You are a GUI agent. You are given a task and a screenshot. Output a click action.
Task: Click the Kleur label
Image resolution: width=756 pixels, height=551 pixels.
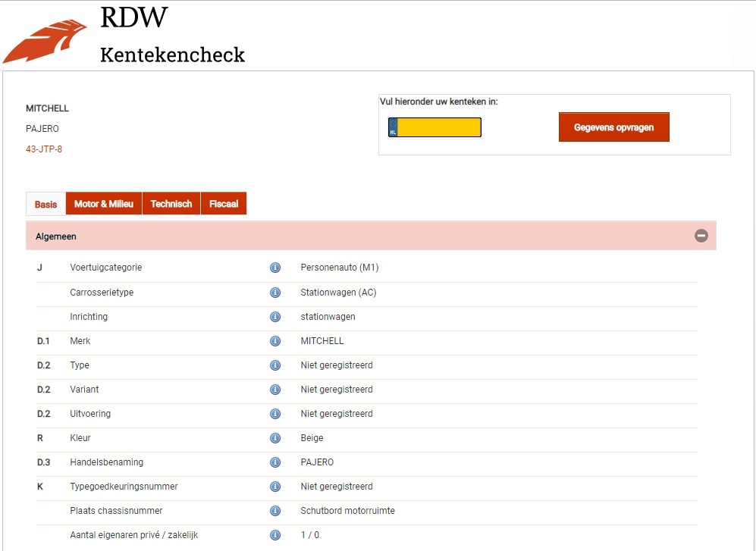(80, 438)
